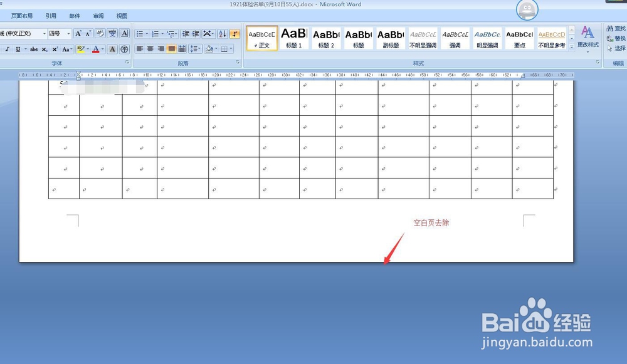This screenshot has height=364, width=627.
Task: Open the 选择 (Select) menu
Action: click(616, 48)
